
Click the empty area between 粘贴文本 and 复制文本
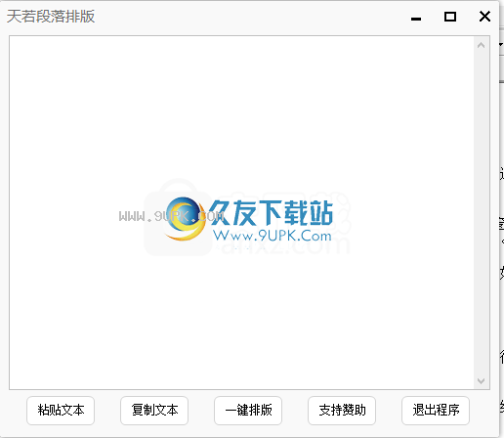pyautogui.click(x=107, y=411)
